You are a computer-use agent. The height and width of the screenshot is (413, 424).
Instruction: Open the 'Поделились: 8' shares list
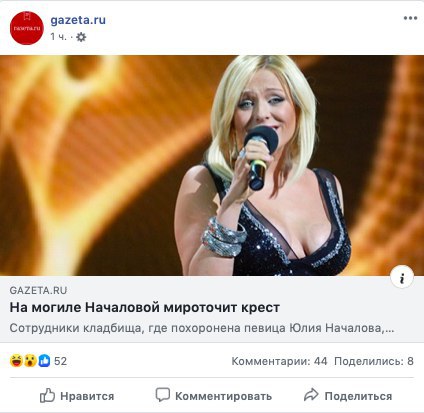[374, 361]
